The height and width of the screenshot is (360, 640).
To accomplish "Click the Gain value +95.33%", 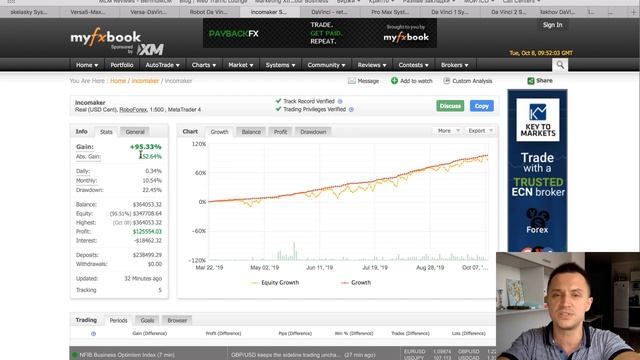I will (x=146, y=147).
